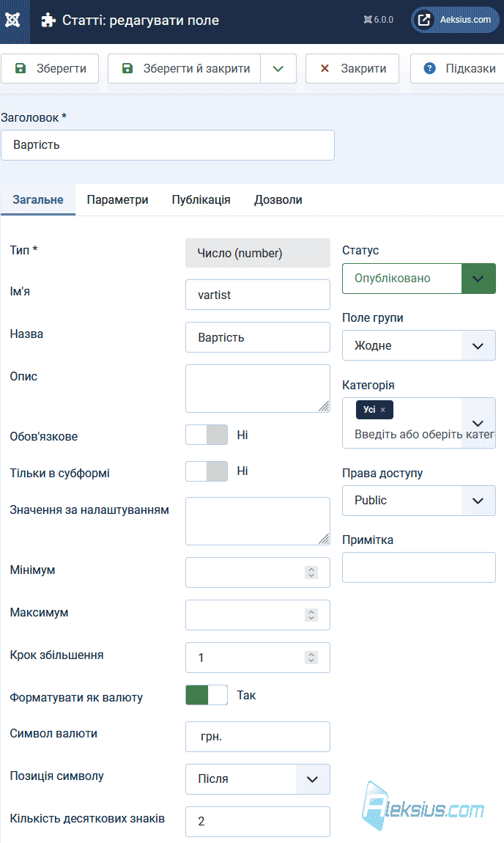Click Закрити with the red X
The height and width of the screenshot is (843, 504).
pyautogui.click(x=352, y=68)
